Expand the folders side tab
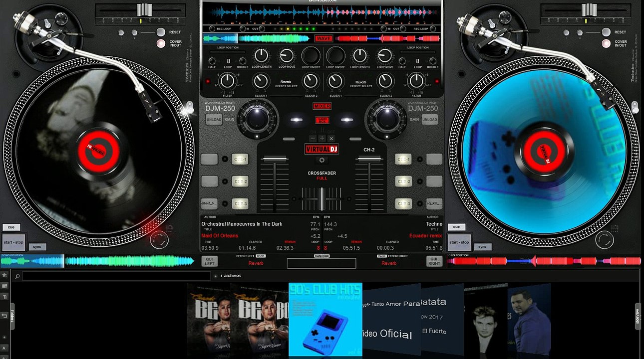The image size is (644, 359). (12, 316)
